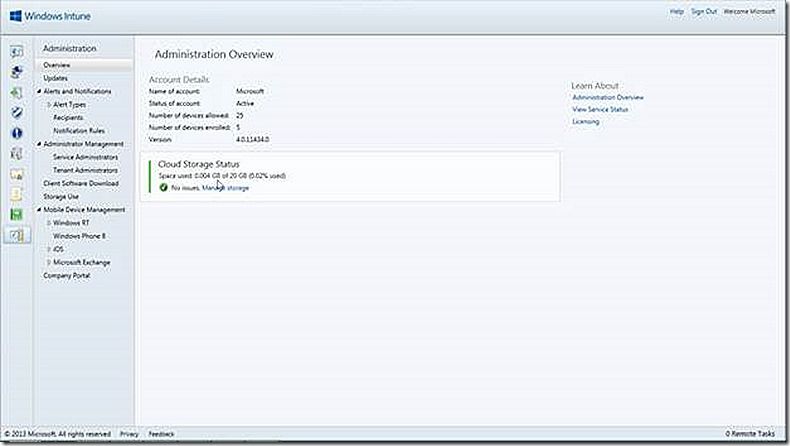Screen dimensions: 790x446
Task: Click the Administration Overview page title
Action: click(x=214, y=54)
